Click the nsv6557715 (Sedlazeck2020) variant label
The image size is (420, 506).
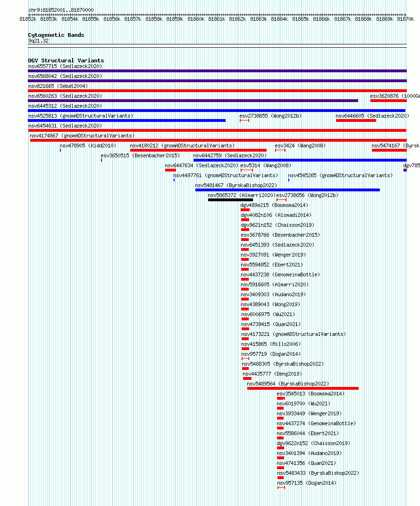click(65, 66)
